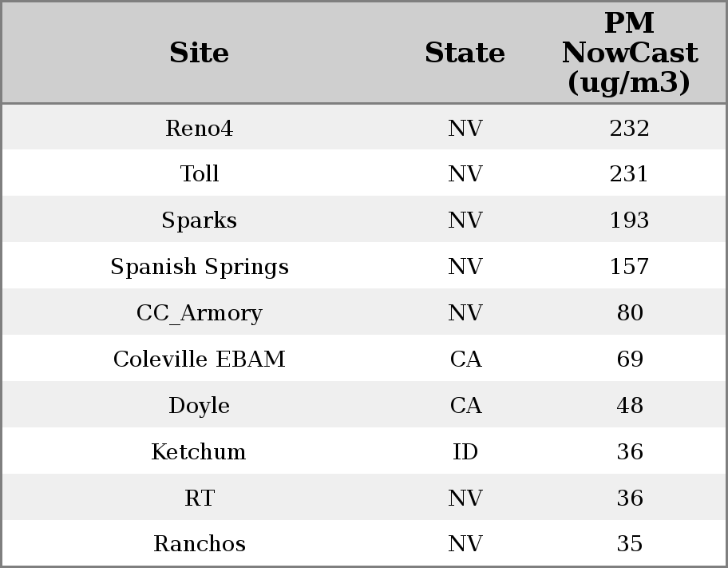Click the Sparks site name
The image size is (728, 568).
[199, 220]
